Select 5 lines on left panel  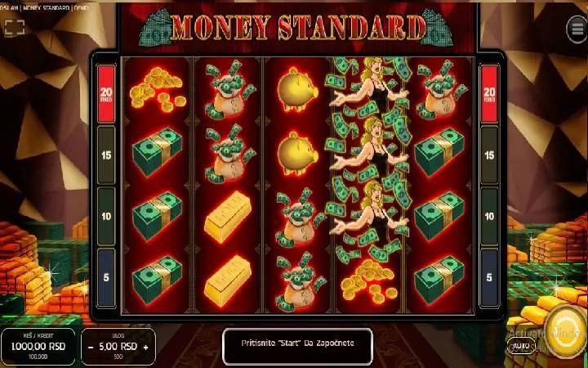106,277
